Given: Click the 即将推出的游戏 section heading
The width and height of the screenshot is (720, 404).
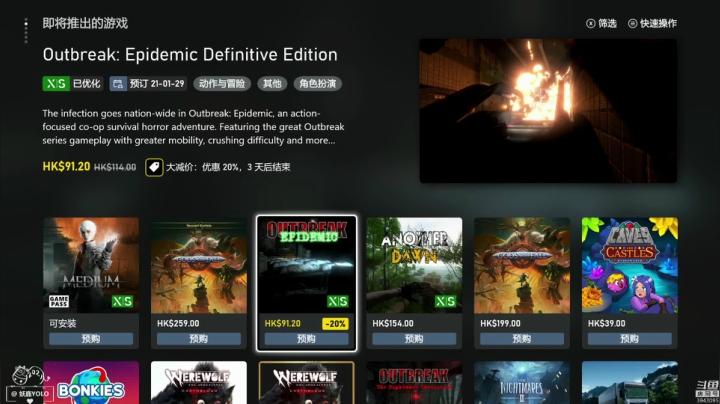Looking at the screenshot, I should pyautogui.click(x=85, y=23).
